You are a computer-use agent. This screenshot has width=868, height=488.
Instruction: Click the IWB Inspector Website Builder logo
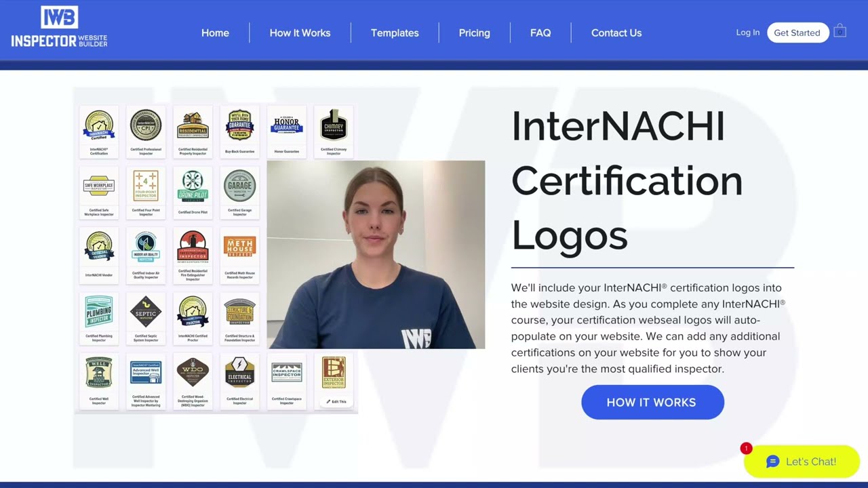pyautogui.click(x=59, y=27)
